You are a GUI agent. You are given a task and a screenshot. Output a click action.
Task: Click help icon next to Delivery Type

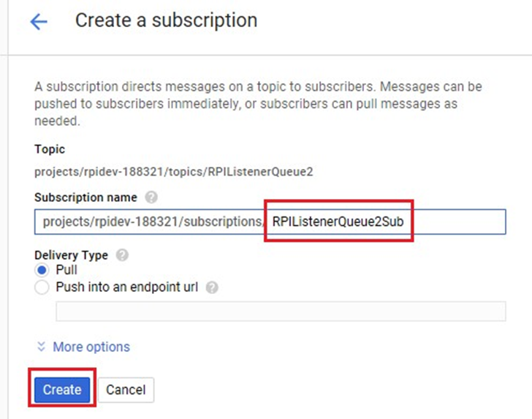click(122, 256)
